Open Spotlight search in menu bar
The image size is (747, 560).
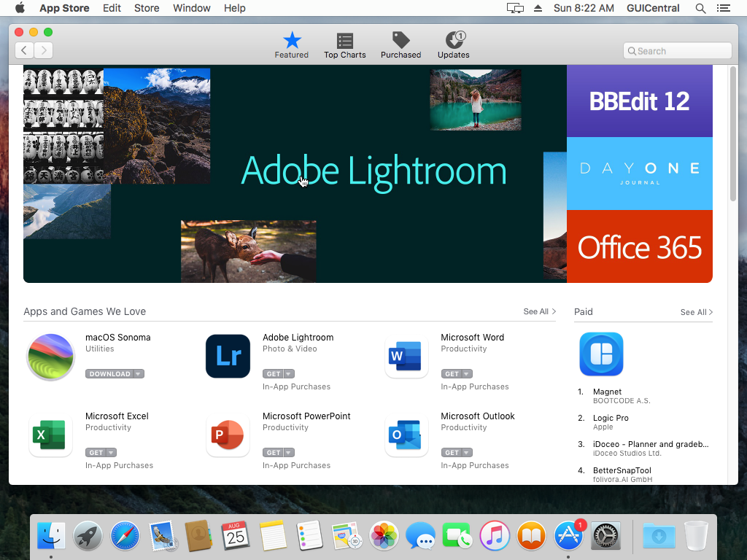coord(700,8)
